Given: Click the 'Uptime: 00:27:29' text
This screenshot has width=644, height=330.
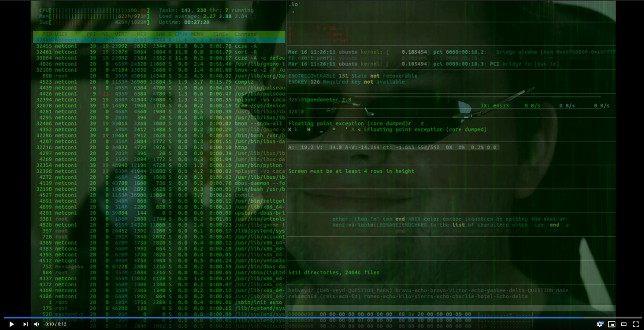Looking at the screenshot, I should pyautogui.click(x=184, y=22).
